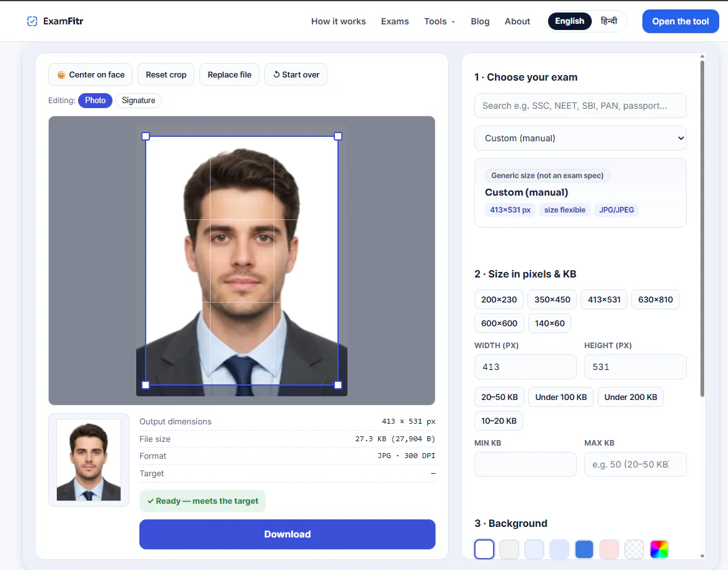728x570 pixels.
Task: Click Open the tool button
Action: coord(680,21)
